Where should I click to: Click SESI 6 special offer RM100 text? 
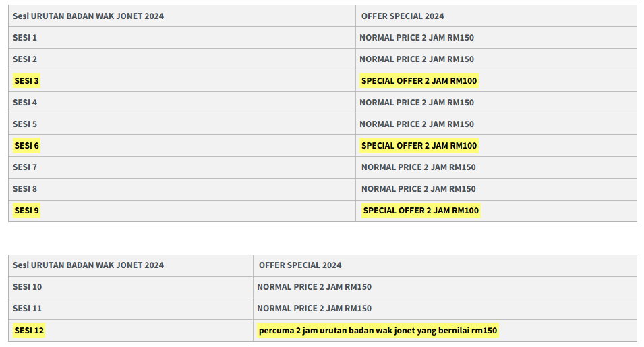click(419, 146)
